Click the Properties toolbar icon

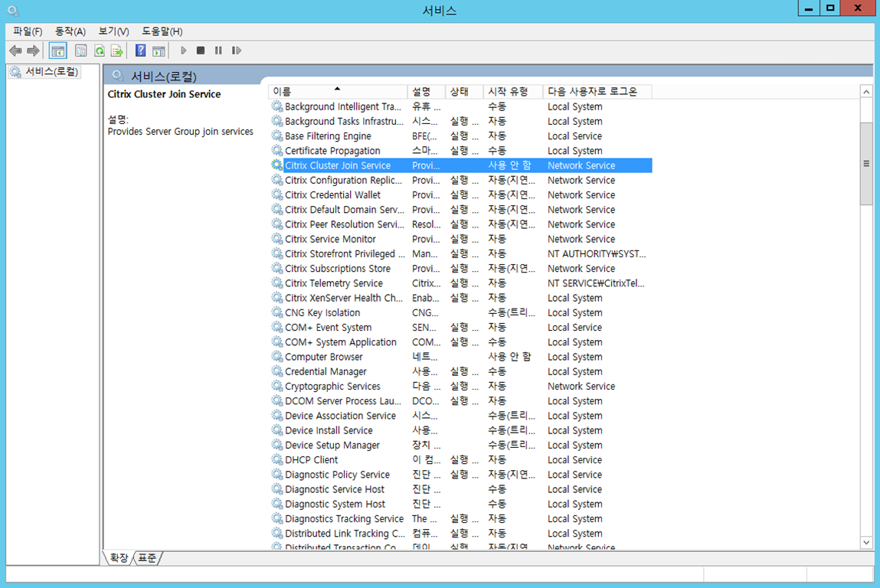pos(81,51)
